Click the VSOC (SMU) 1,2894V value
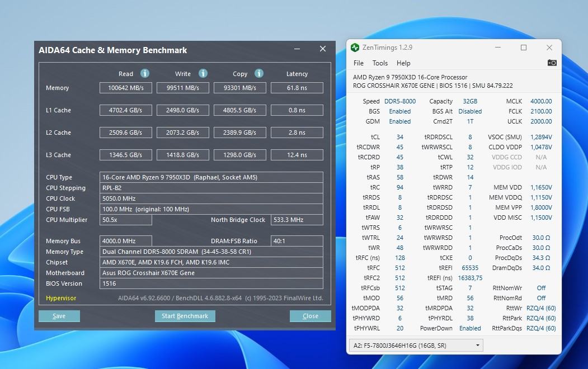Screen dimensions: 588x369 (x=541, y=137)
